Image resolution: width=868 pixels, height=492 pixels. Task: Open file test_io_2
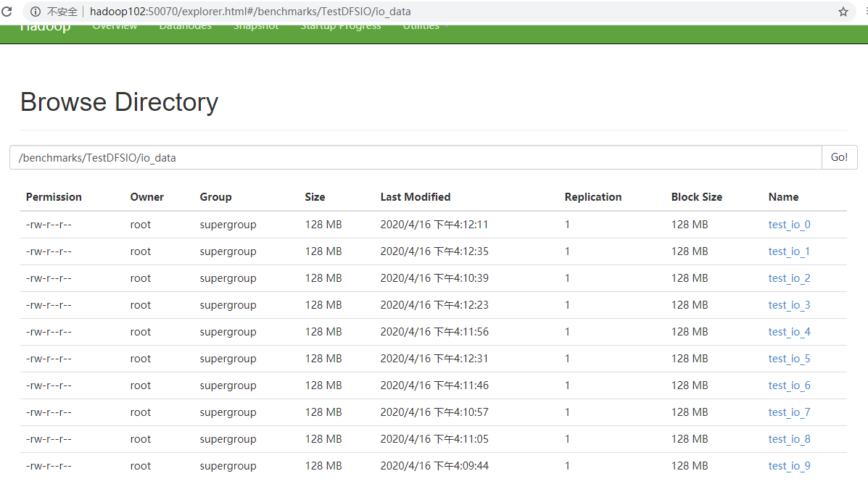click(790, 278)
